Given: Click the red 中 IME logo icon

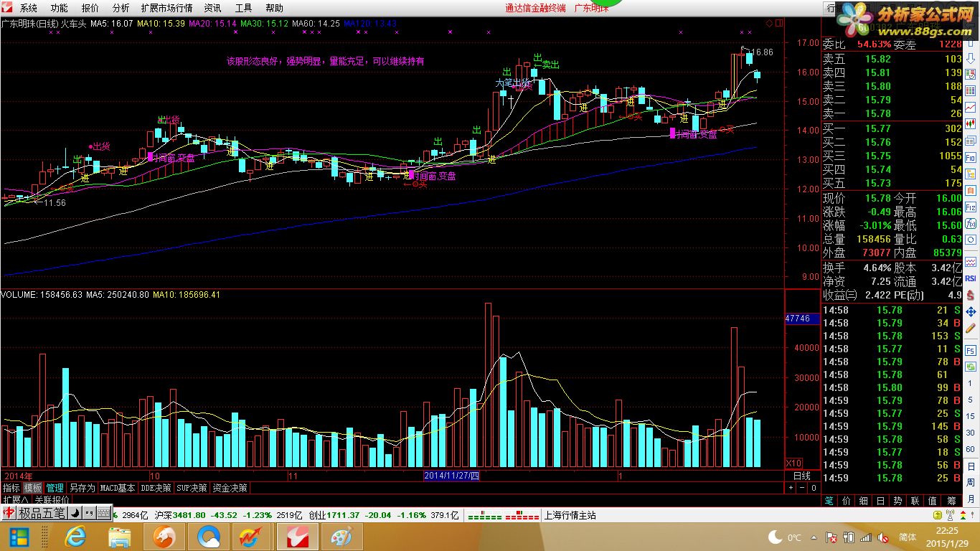Looking at the screenshot, I should point(9,513).
